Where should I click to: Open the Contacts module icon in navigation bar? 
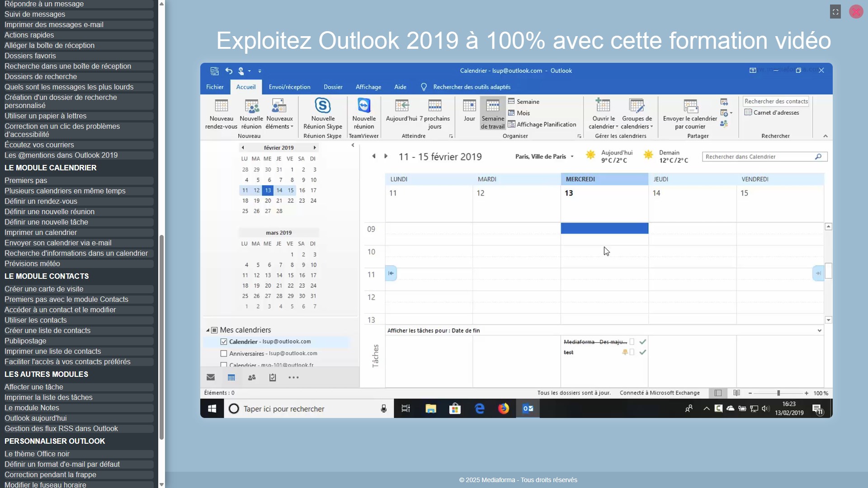[x=252, y=377]
